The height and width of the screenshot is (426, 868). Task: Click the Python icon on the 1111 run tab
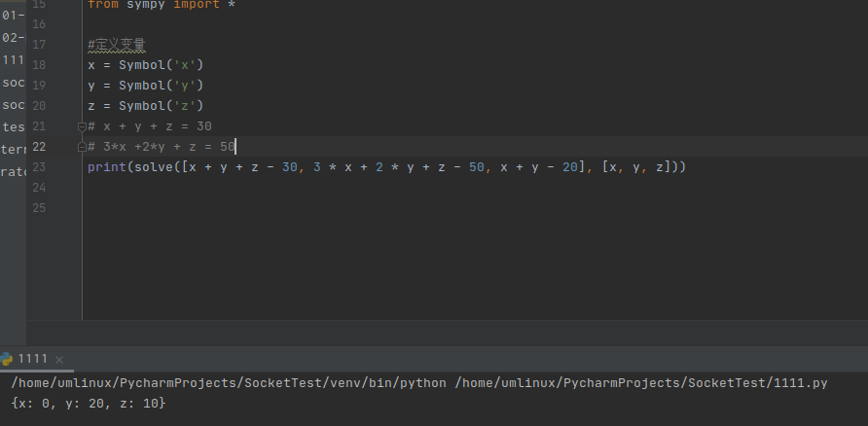pos(8,359)
